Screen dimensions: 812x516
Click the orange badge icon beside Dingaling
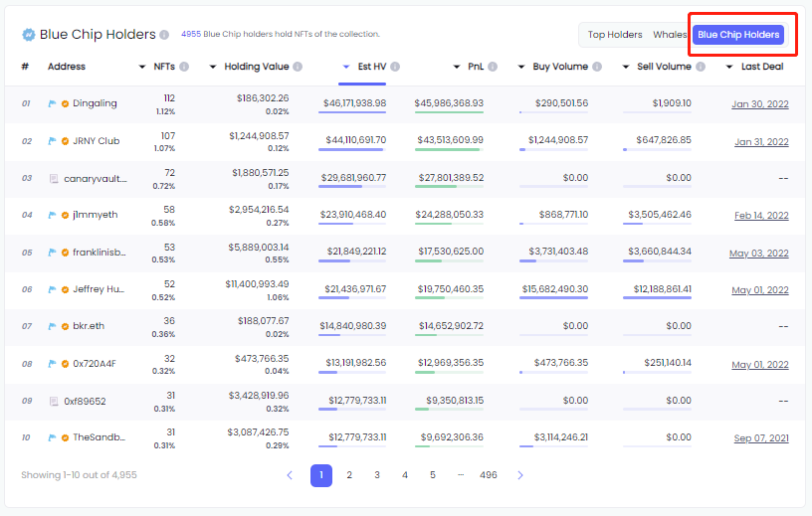pyautogui.click(x=65, y=103)
